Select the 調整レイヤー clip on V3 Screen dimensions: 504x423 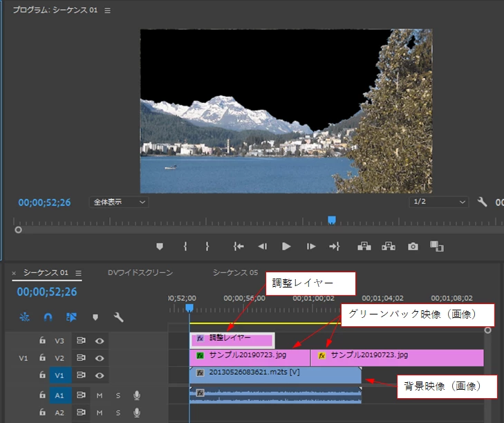pyautogui.click(x=232, y=340)
